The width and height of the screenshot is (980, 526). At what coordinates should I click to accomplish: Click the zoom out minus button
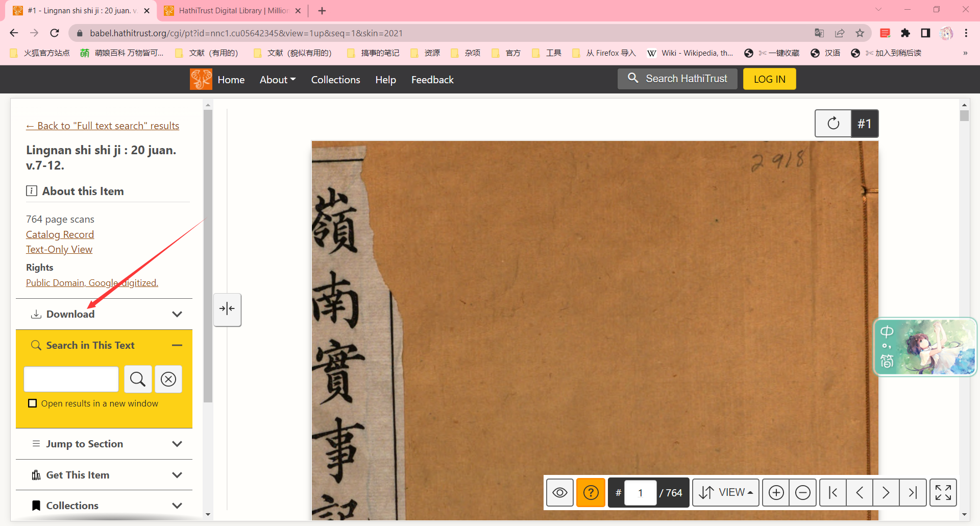802,493
